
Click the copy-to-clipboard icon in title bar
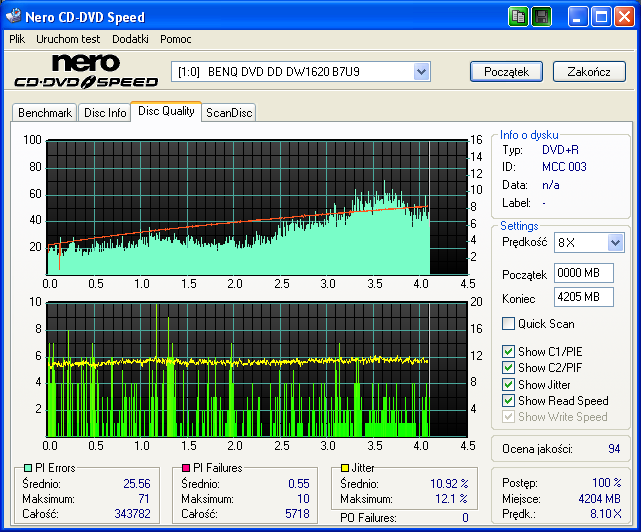[x=518, y=17]
